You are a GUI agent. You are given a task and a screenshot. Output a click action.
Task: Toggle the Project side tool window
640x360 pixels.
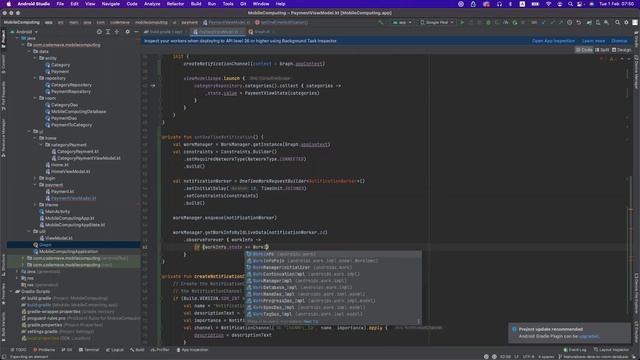[3, 39]
